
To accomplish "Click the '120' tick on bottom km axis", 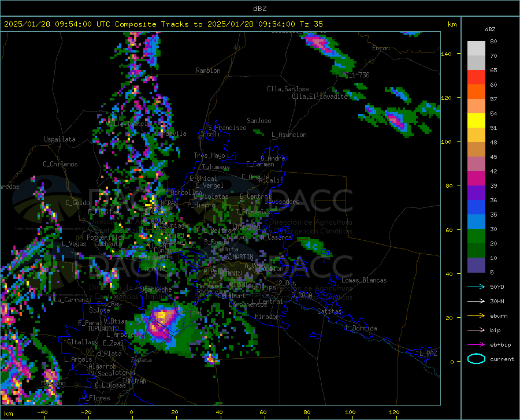I will (x=394, y=412).
